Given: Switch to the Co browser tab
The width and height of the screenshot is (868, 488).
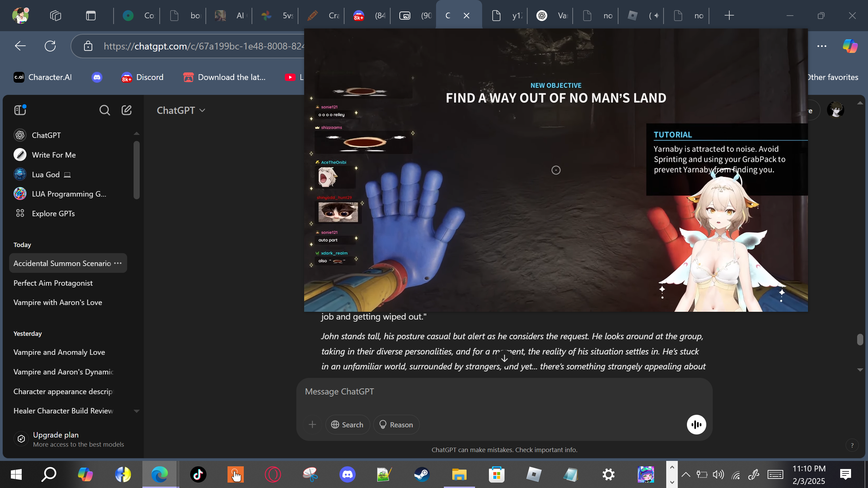Looking at the screenshot, I should click(x=138, y=16).
